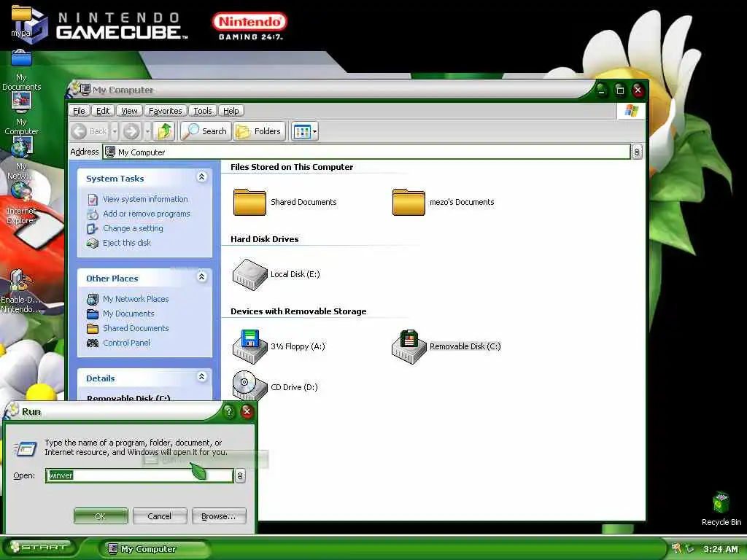The width and height of the screenshot is (747, 560).
Task: Open the Help menu
Action: 231,111
